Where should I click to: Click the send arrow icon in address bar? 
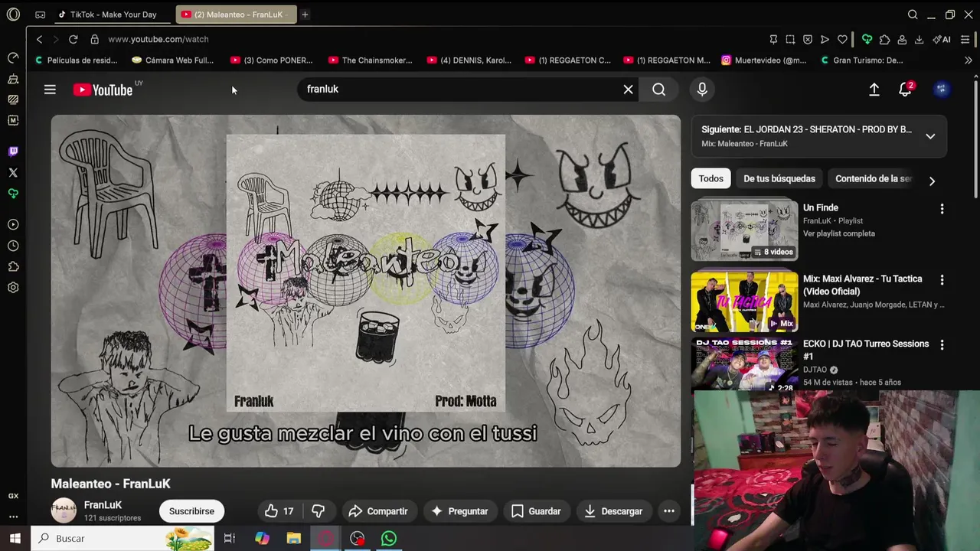coord(825,39)
